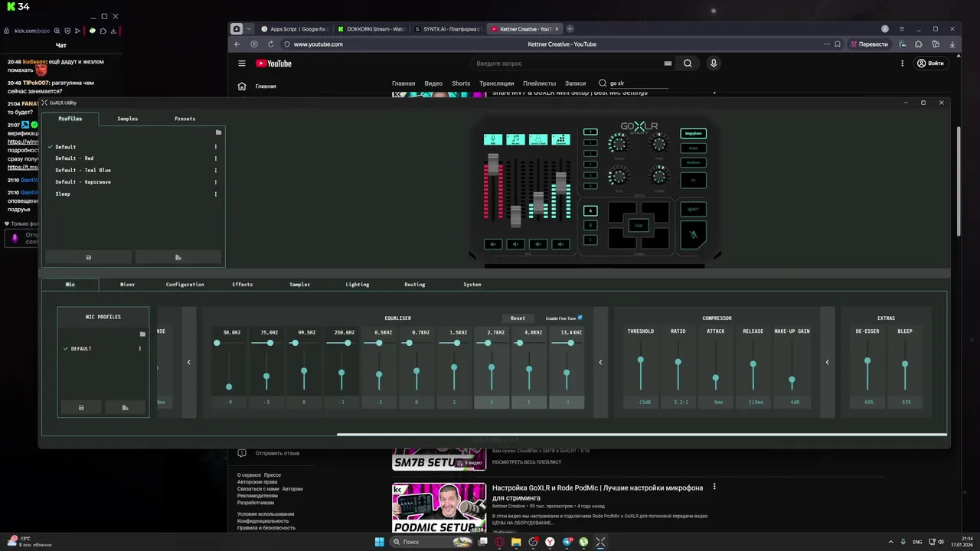
Task: Select effects preset 6 on GoXLR
Action: coord(590,186)
